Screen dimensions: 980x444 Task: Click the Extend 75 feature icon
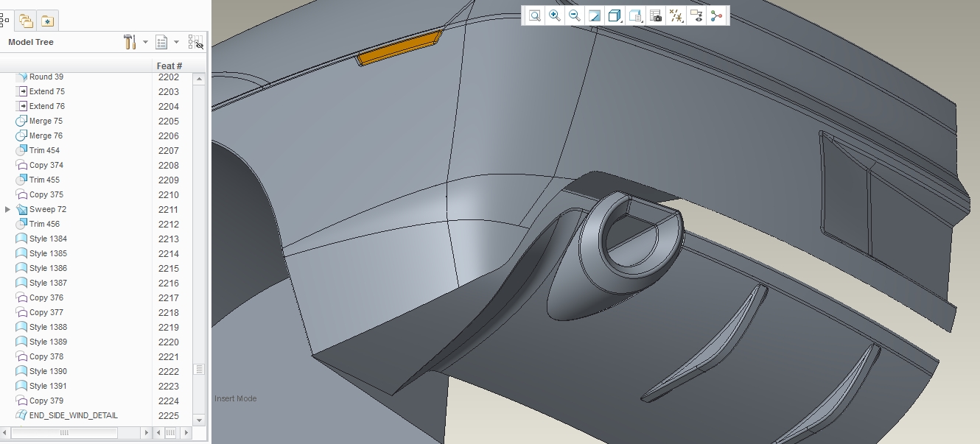click(x=21, y=91)
